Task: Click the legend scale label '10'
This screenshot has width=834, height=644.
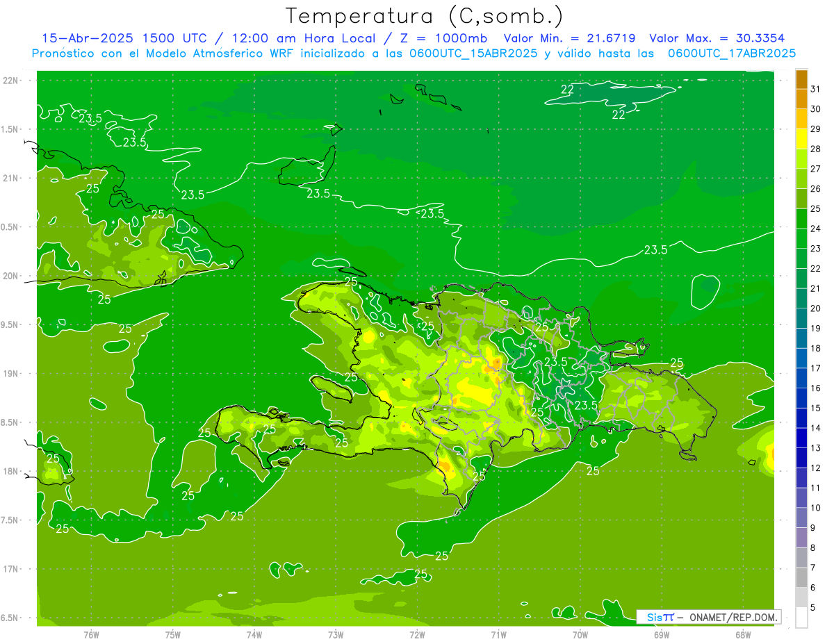Action: click(x=815, y=508)
